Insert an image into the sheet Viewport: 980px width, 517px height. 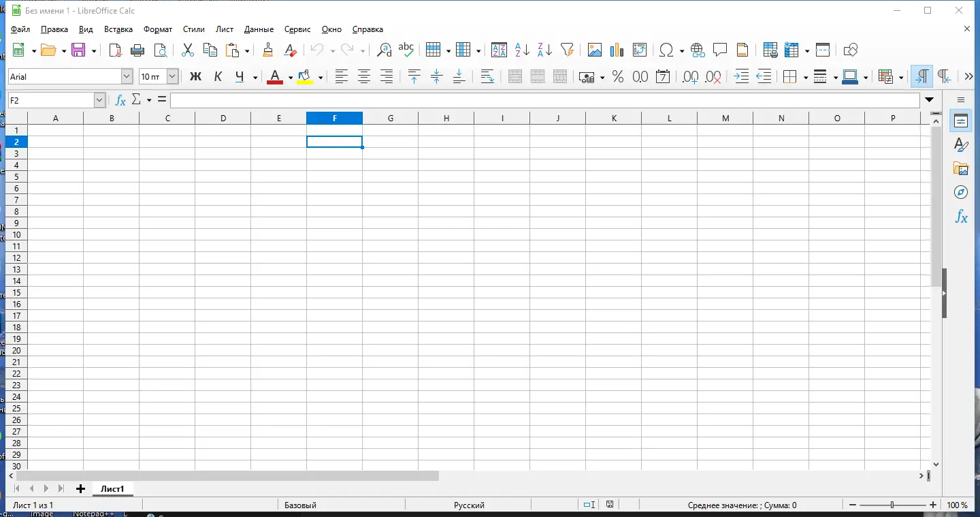[595, 50]
